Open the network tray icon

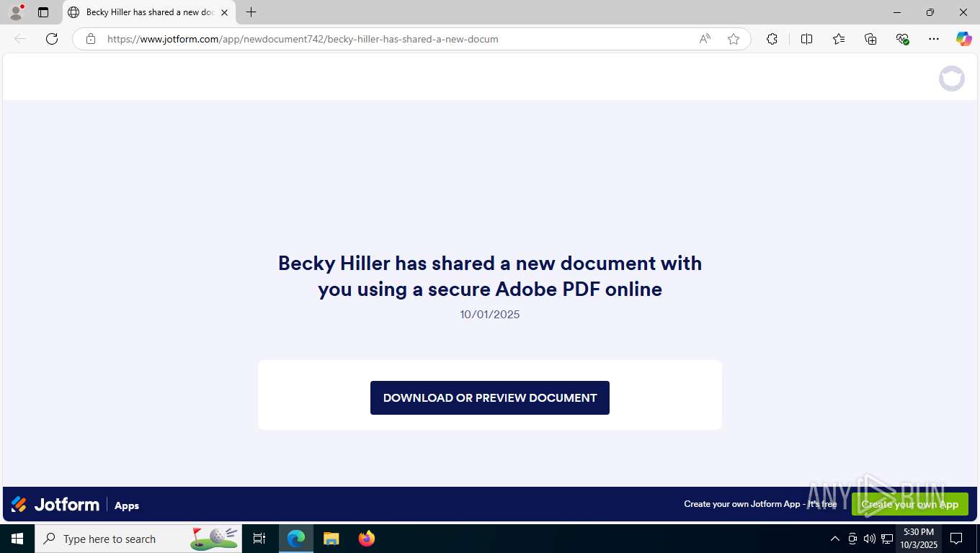coord(887,539)
